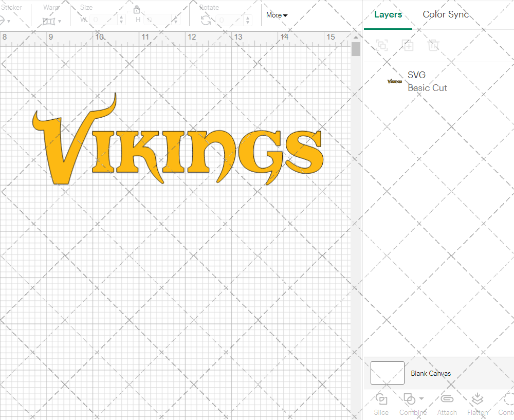The height and width of the screenshot is (420, 514).
Task: Click the Slice tool
Action: tap(381, 405)
